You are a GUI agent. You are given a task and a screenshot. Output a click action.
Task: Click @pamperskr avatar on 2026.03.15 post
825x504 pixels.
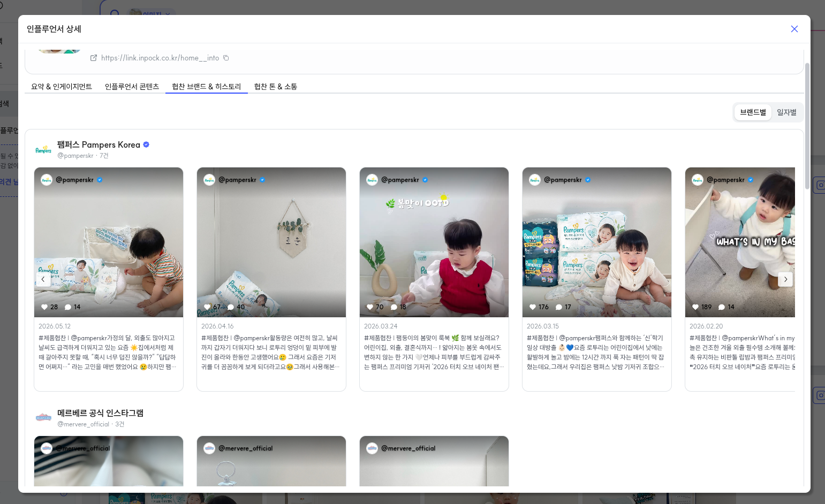click(535, 180)
